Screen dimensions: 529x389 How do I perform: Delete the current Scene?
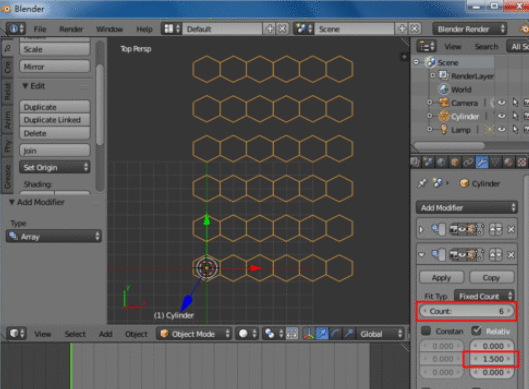415,29
